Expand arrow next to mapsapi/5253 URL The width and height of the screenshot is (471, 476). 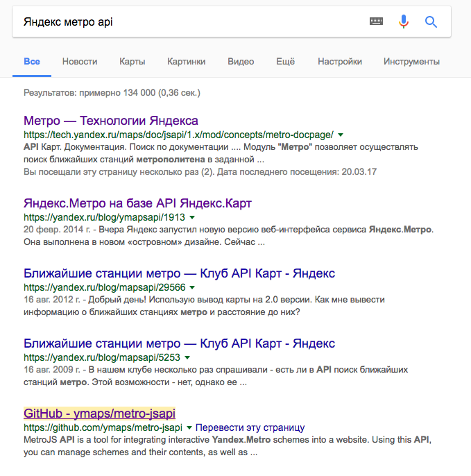point(187,357)
